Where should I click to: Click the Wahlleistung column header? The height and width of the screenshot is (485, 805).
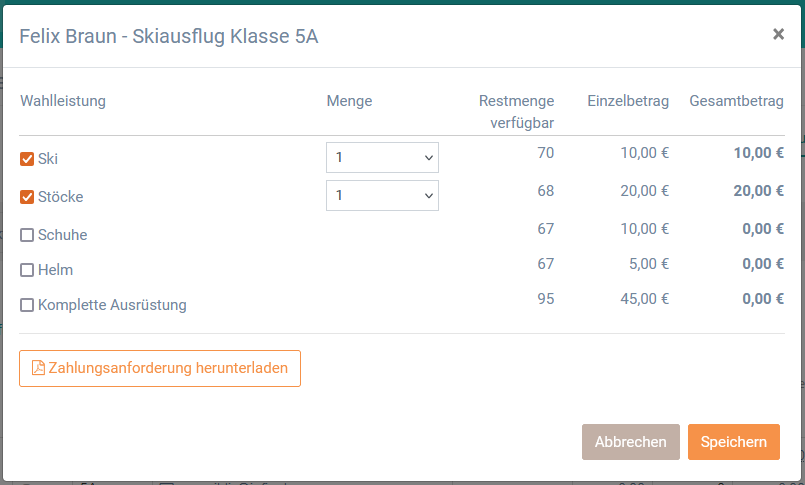(x=63, y=101)
